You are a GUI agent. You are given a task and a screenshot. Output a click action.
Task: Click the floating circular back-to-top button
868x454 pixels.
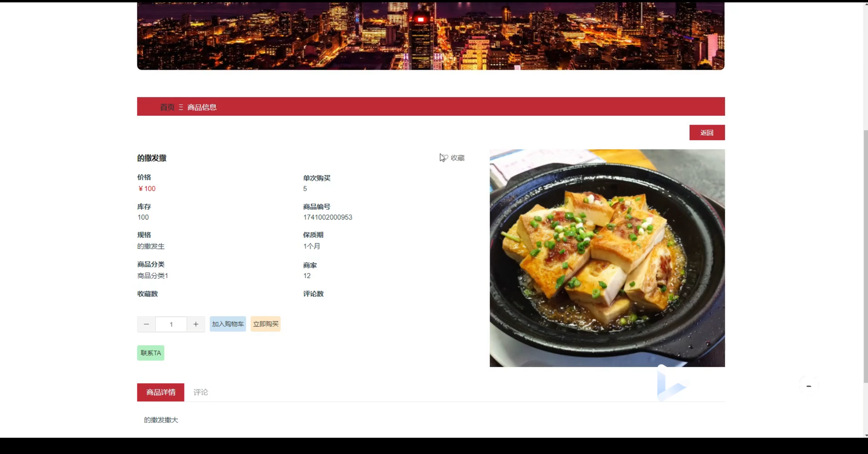tap(809, 386)
